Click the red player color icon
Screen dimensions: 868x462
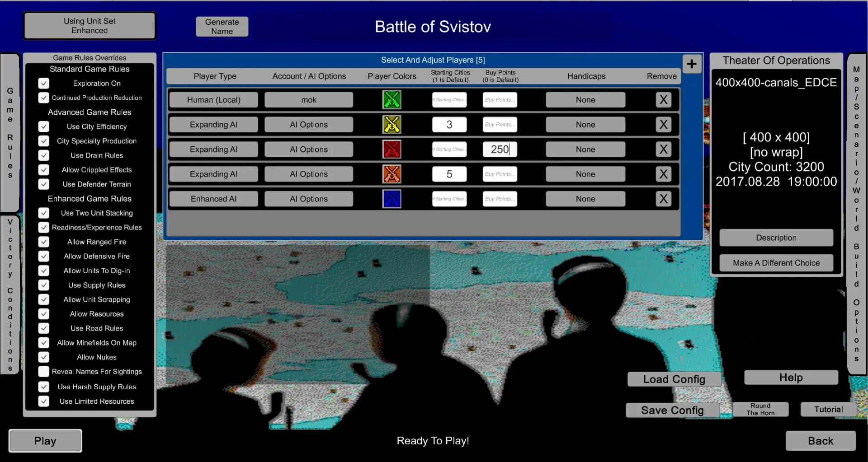[392, 149]
